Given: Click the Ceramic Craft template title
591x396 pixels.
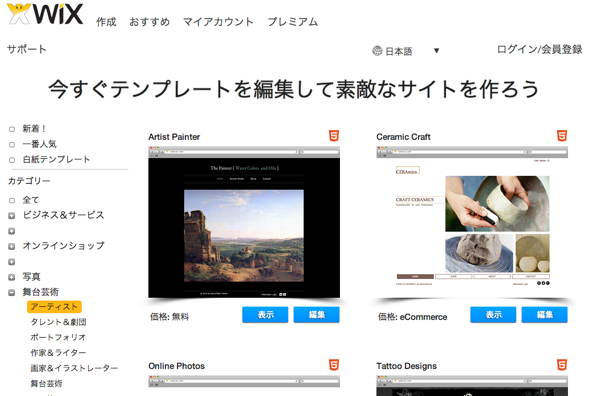Looking at the screenshot, I should (403, 137).
